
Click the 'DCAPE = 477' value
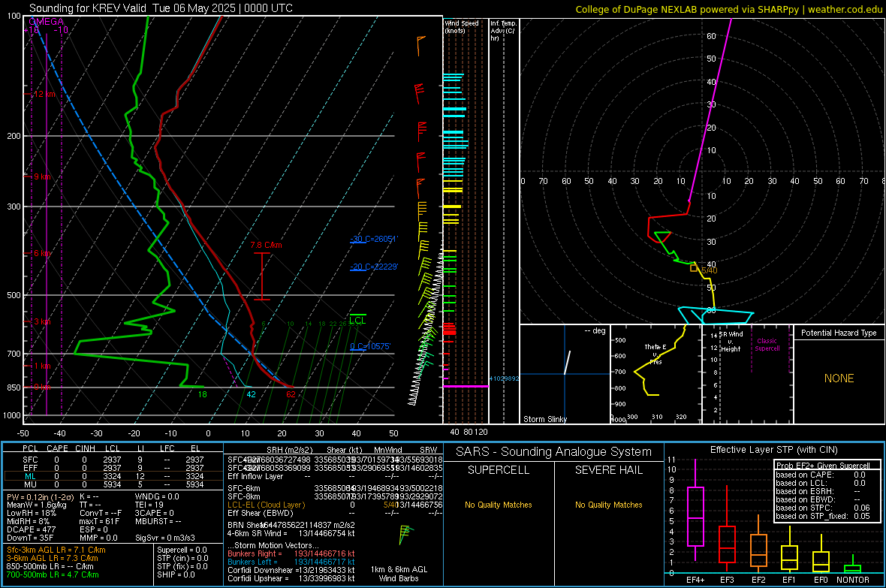pyautogui.click(x=31, y=529)
